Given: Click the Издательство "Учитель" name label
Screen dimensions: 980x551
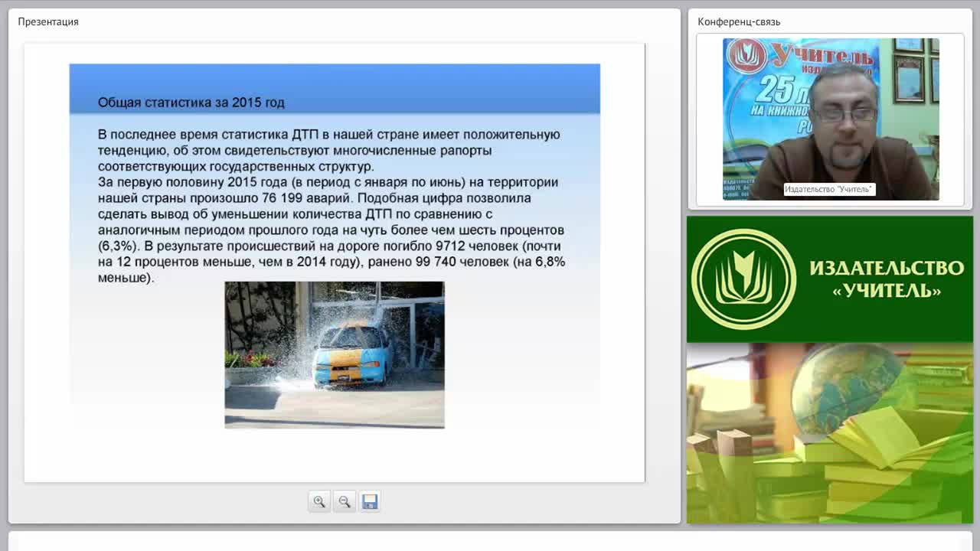Looking at the screenshot, I should tap(829, 189).
